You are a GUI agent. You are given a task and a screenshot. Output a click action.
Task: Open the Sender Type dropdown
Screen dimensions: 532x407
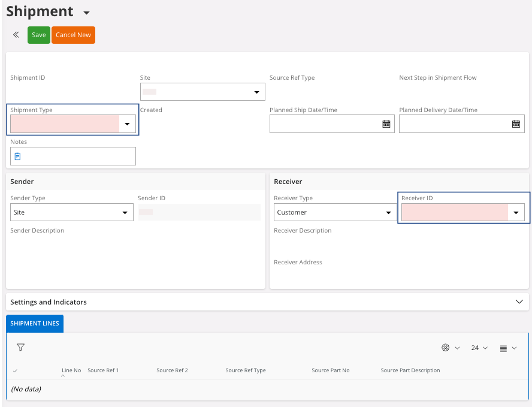pos(125,213)
